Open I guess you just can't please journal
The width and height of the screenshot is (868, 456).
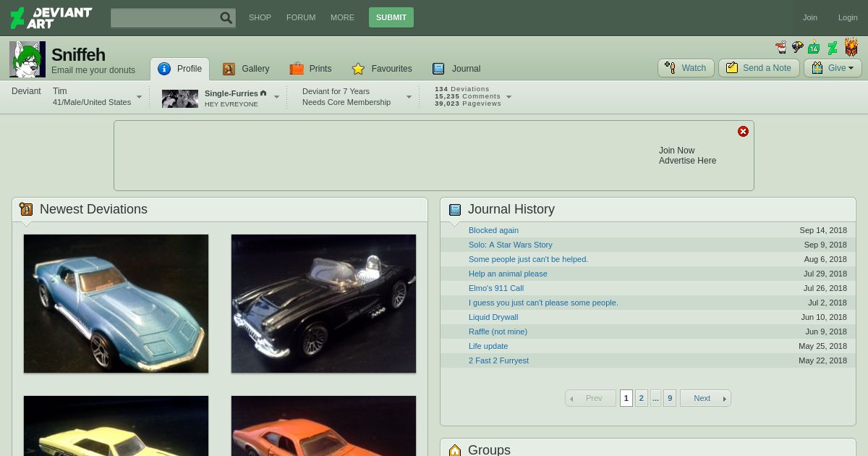[x=543, y=303]
